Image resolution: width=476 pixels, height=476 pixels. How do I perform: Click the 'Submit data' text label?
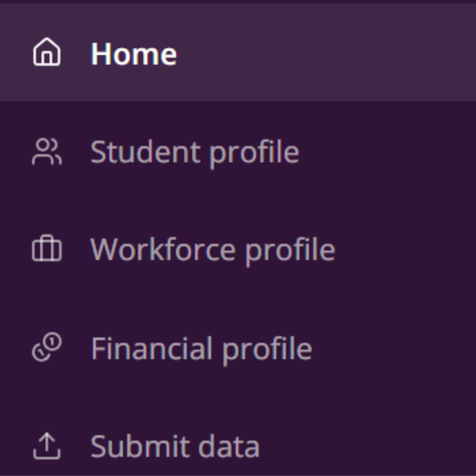coord(175,446)
